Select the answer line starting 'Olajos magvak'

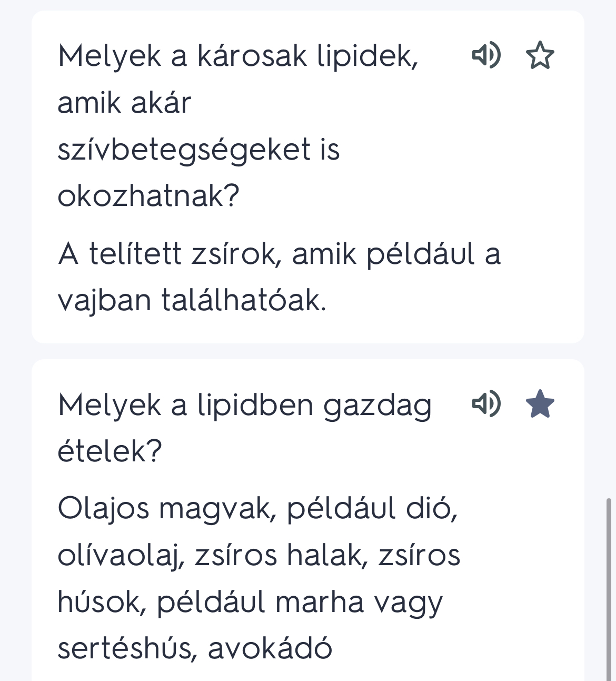click(x=258, y=509)
